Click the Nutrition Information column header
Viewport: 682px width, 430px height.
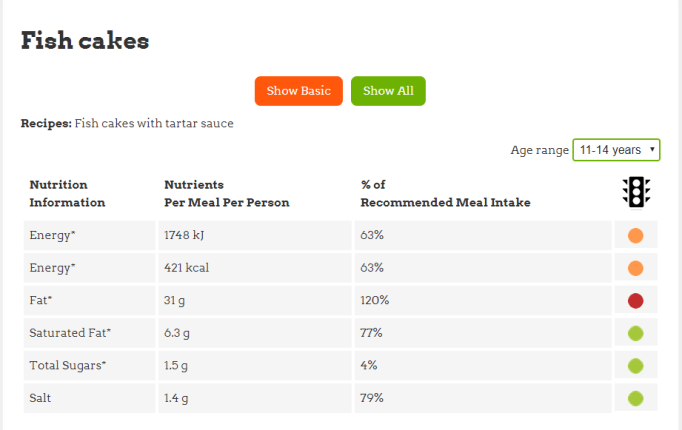[x=67, y=193]
